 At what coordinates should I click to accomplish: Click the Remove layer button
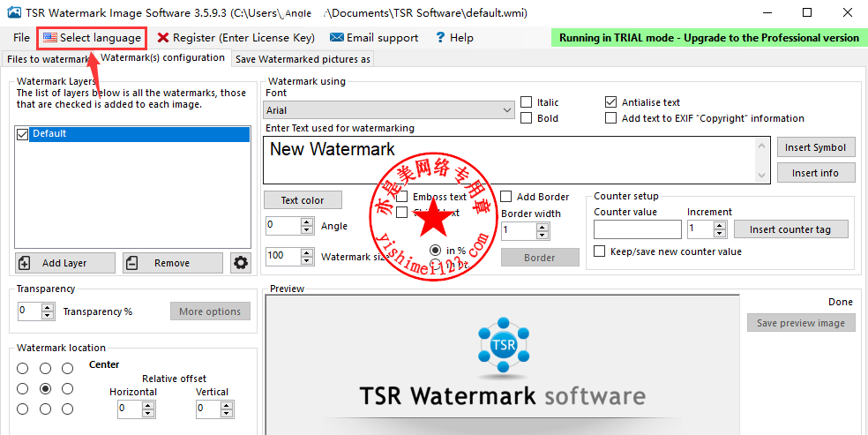click(173, 263)
